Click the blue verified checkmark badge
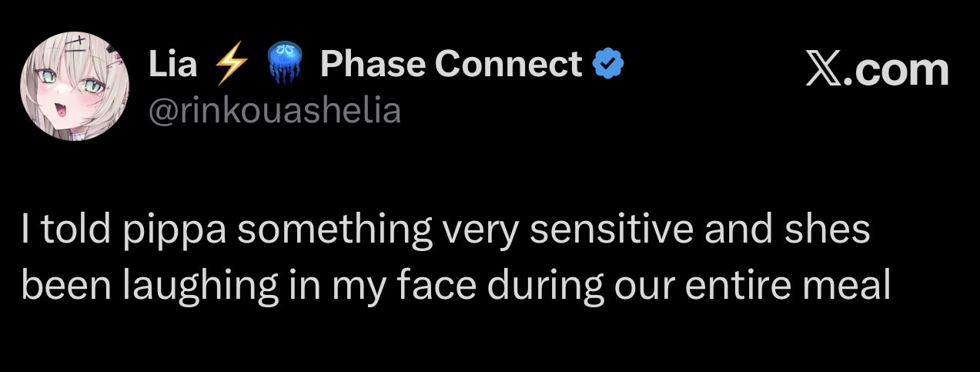Image resolution: width=980 pixels, height=372 pixels. [608, 65]
